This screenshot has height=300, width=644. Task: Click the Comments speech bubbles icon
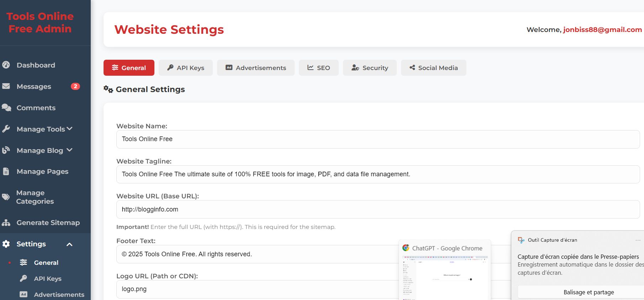tap(6, 107)
